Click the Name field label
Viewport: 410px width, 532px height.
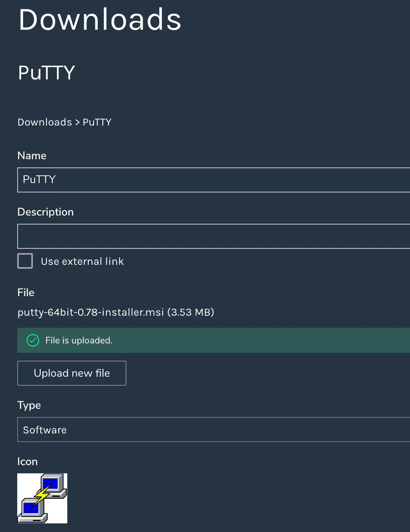tap(32, 156)
